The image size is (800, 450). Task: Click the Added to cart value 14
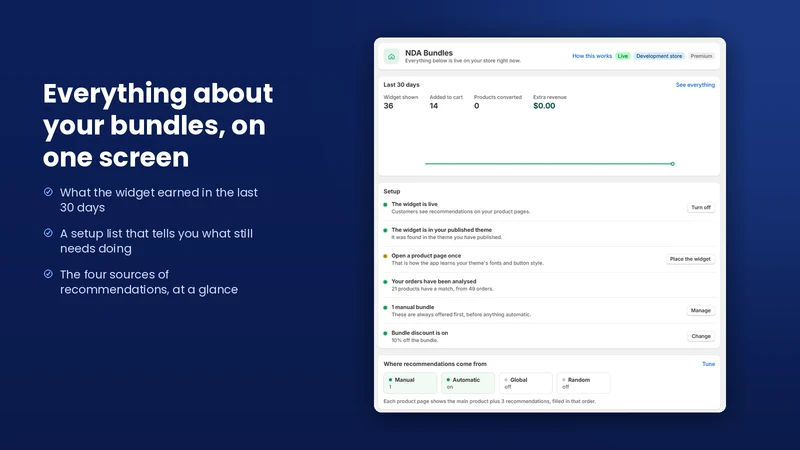click(x=434, y=106)
